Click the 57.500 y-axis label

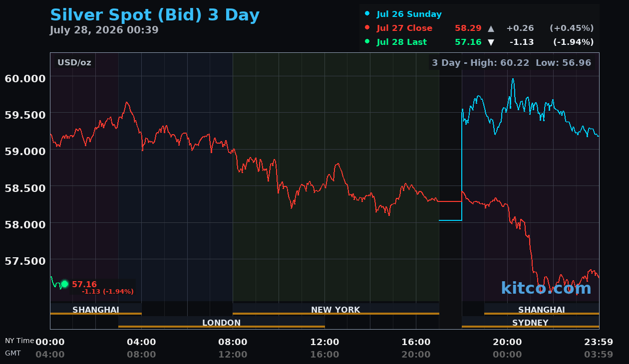25,261
